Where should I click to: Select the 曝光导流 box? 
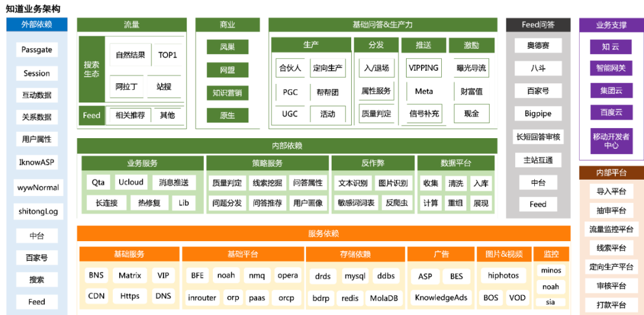[x=472, y=68]
